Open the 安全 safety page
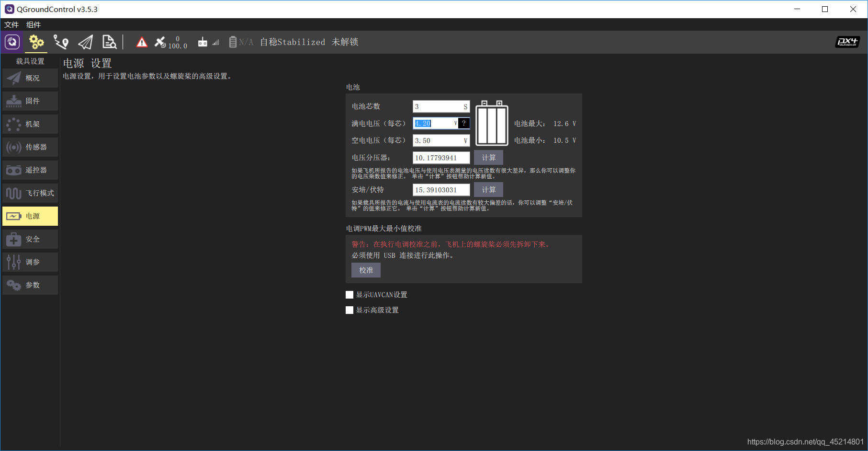This screenshot has width=868, height=451. coord(30,239)
